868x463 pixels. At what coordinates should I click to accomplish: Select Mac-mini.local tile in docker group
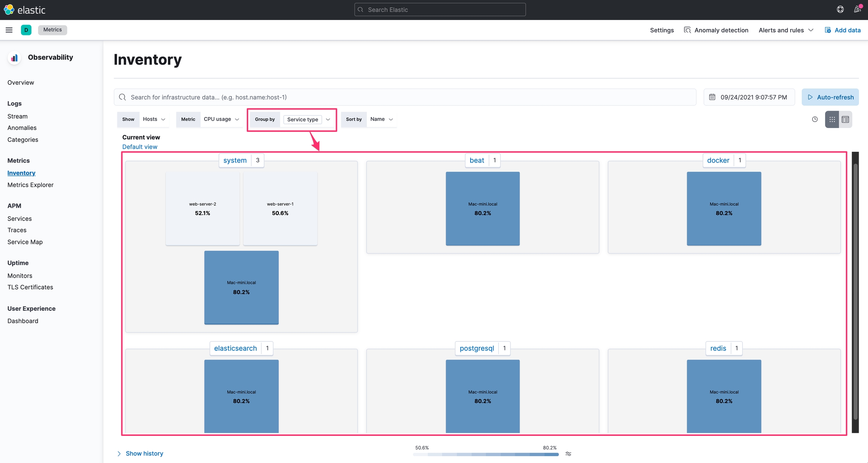[x=724, y=209]
